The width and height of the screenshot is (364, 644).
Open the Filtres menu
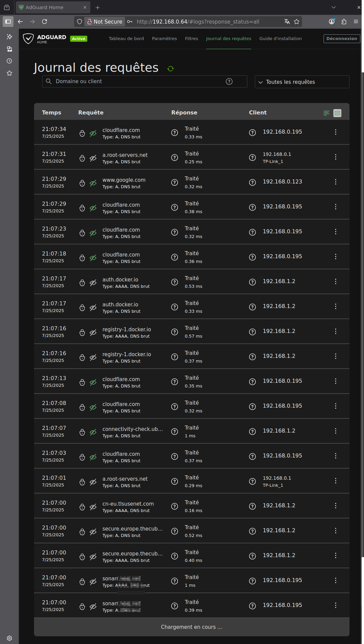coord(191,39)
